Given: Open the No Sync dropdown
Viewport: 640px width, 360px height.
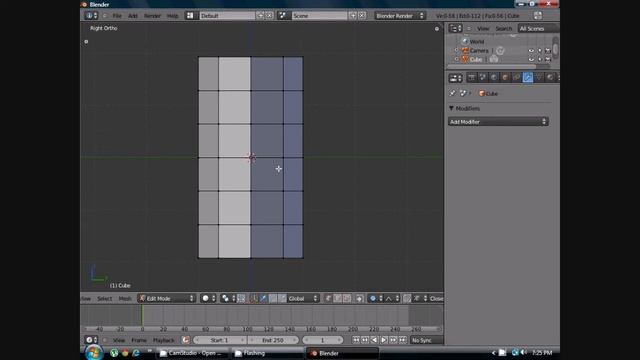Looking at the screenshot, I should [427, 340].
